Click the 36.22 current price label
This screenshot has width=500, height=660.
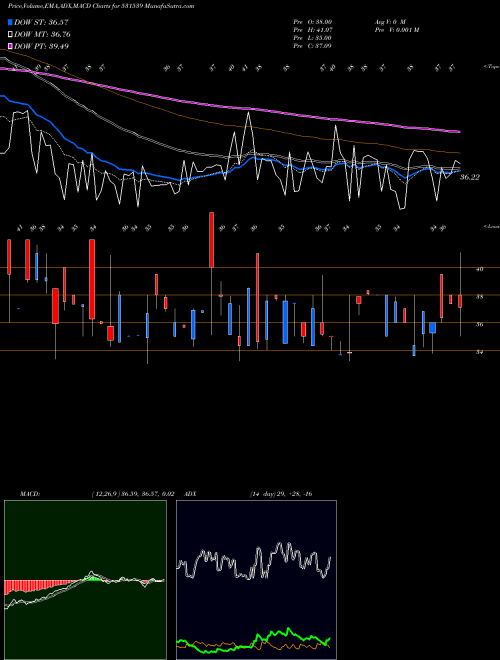point(470,178)
